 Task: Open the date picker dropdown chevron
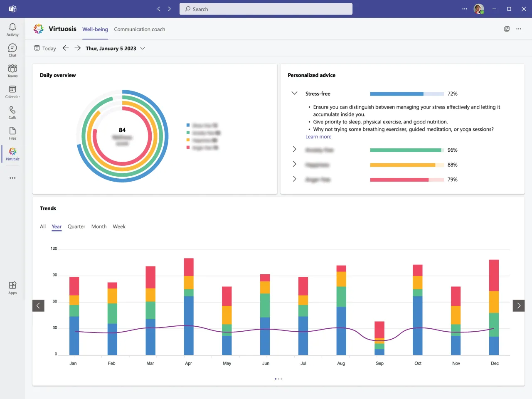143,48
